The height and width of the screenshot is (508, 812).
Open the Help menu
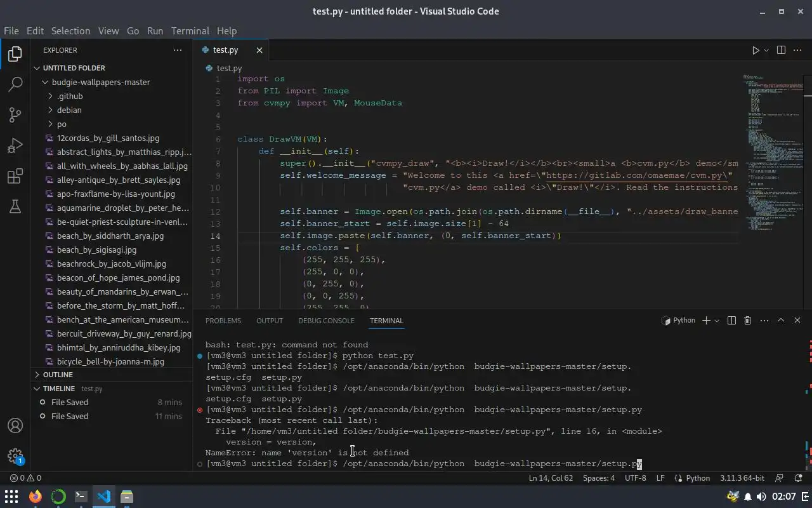pyautogui.click(x=226, y=30)
